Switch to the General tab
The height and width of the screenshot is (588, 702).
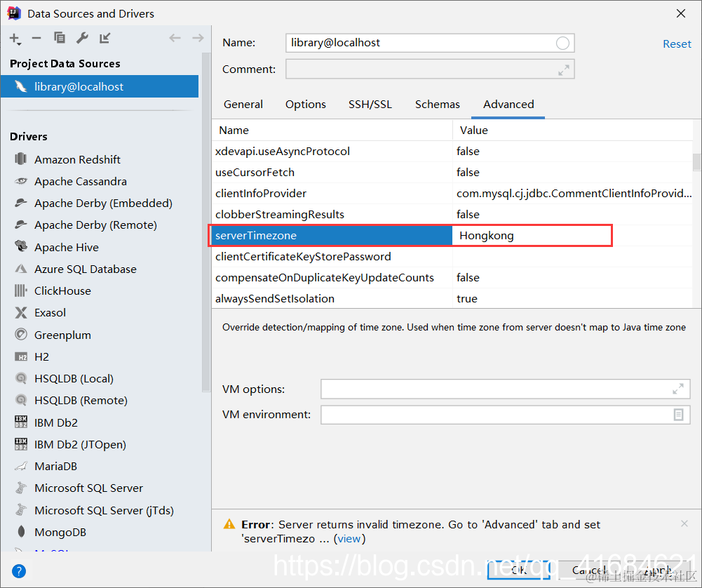click(x=243, y=105)
